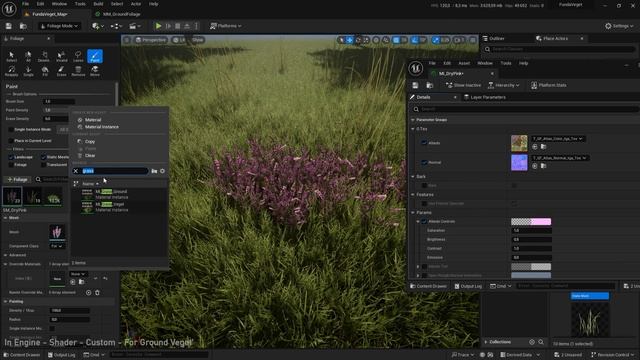Image resolution: width=640 pixels, height=360 pixels.
Task: Toggle the Static Meshes filter checkbox
Action: click(43, 157)
